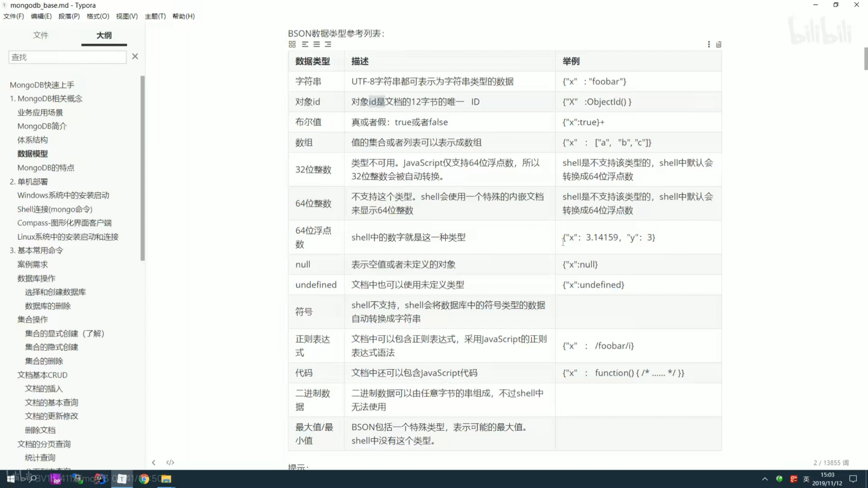Delete the BSON table via trash icon
The image size is (868, 488).
tap(719, 44)
